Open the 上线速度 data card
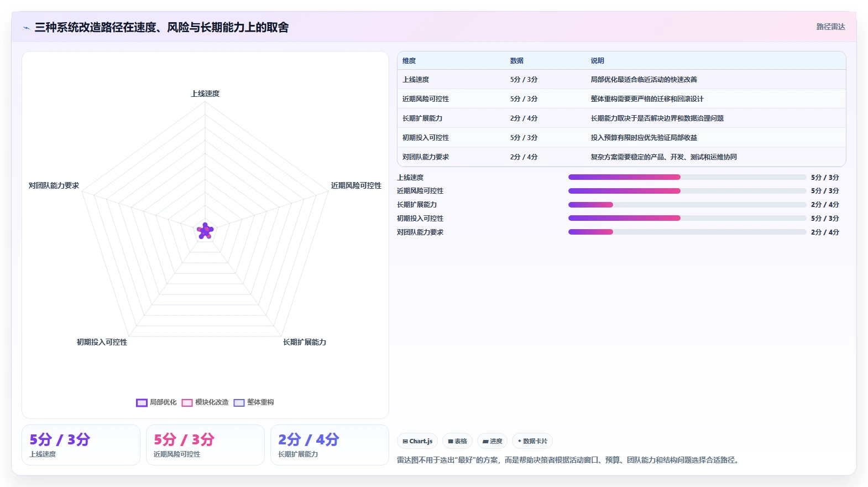 click(81, 445)
